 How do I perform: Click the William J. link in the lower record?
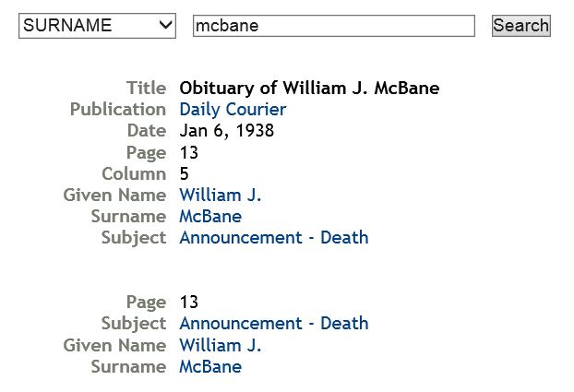[221, 346]
